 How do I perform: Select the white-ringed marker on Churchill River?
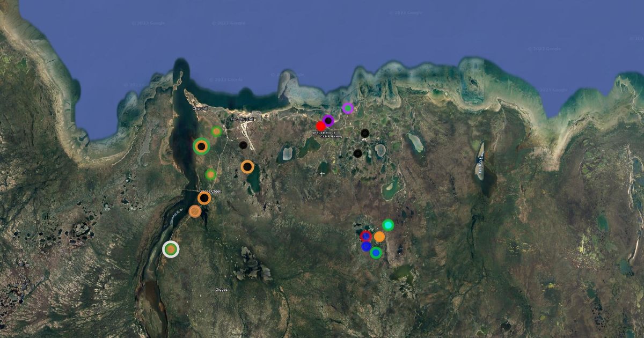coord(171,249)
